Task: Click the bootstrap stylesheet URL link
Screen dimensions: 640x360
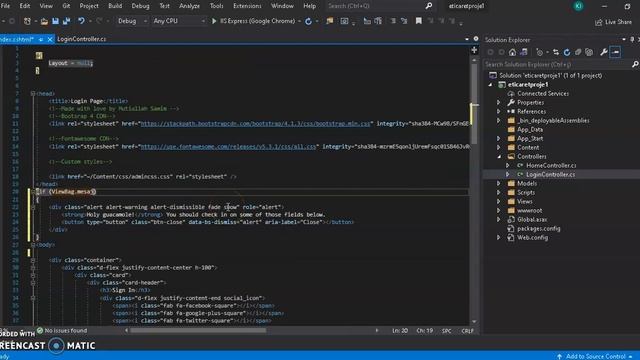Action: click(256, 123)
